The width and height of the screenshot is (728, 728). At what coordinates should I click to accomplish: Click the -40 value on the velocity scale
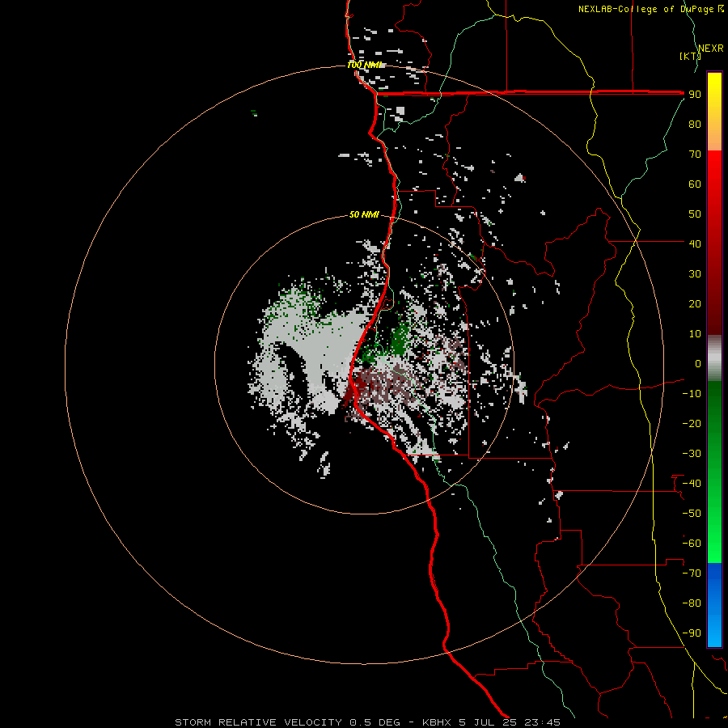click(692, 484)
